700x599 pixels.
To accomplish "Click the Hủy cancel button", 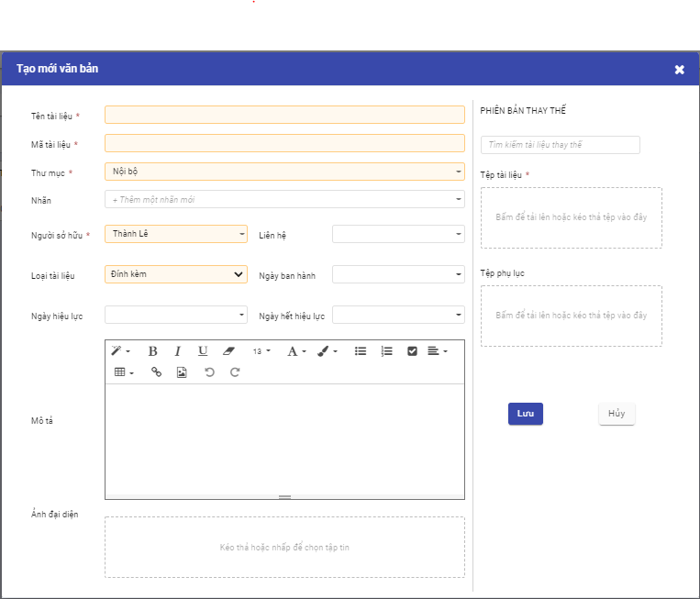I will click(617, 414).
